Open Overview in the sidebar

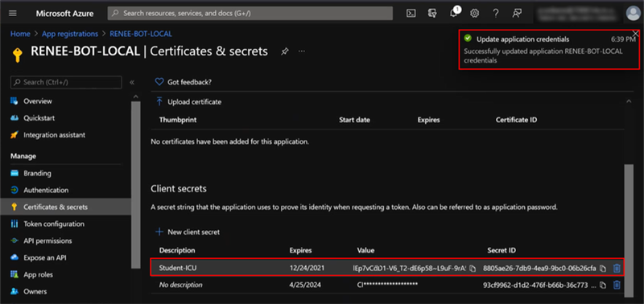[x=38, y=101]
